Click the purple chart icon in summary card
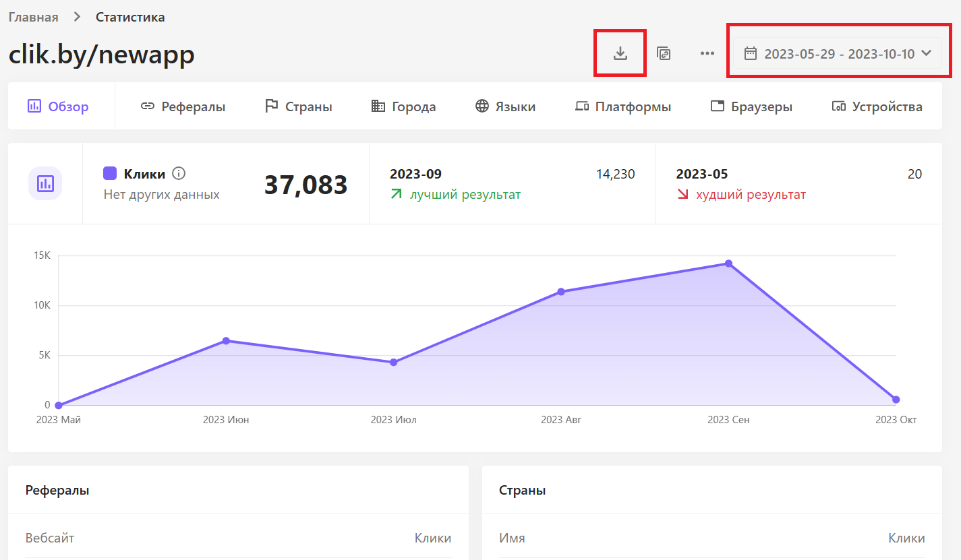This screenshot has width=961, height=560. pyautogui.click(x=45, y=183)
